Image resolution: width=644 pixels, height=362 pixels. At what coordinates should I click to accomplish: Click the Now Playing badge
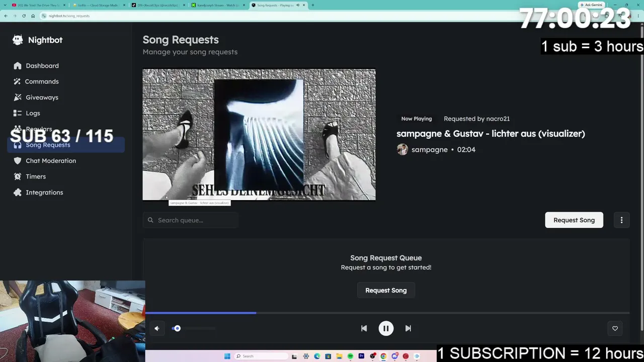tap(417, 119)
